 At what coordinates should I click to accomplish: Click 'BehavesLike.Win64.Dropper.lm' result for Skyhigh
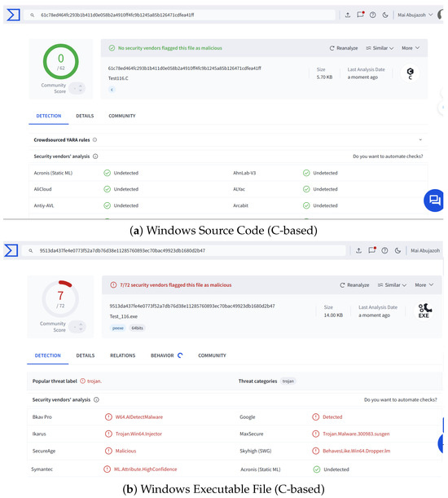click(x=356, y=451)
